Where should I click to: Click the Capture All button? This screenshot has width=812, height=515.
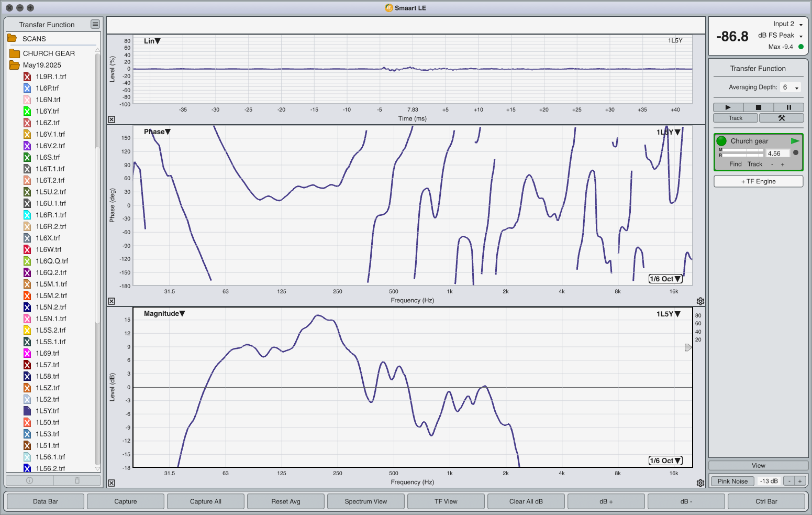(x=205, y=501)
